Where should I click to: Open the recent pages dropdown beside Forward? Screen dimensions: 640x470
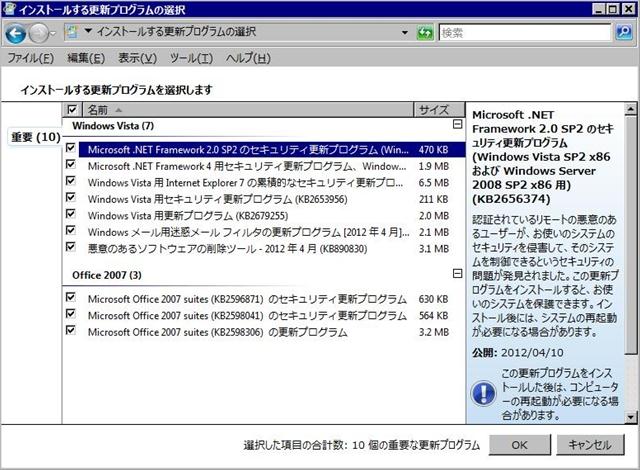53,34
